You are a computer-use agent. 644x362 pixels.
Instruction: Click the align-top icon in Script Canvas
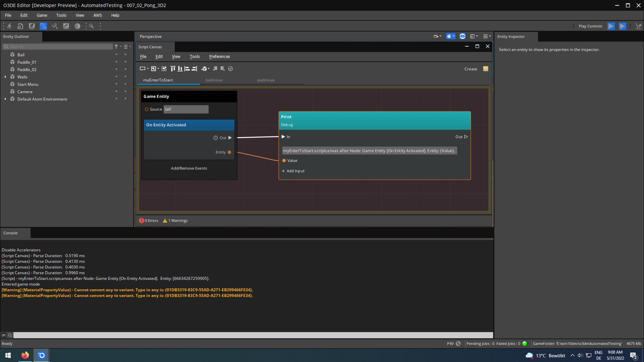[x=173, y=69]
